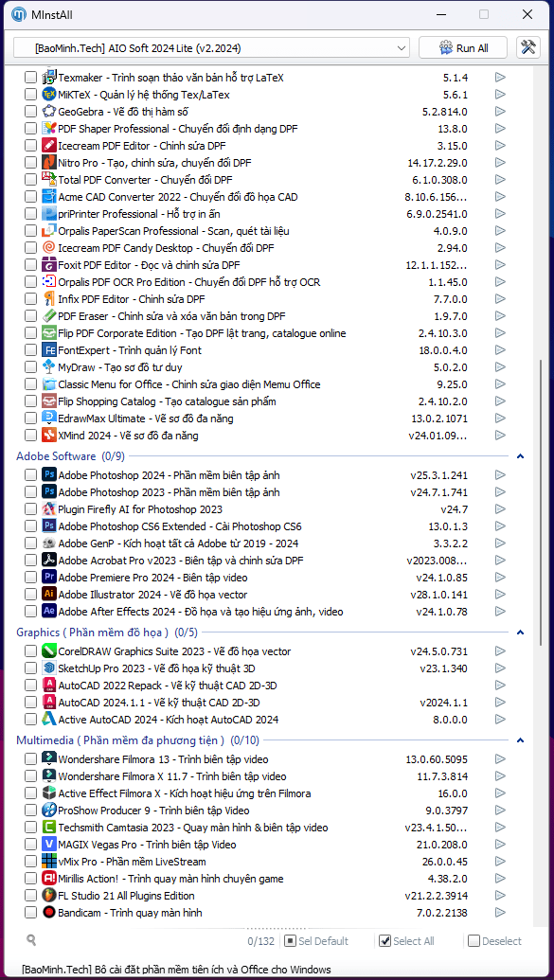
Task: Click the Bandicam red record icon
Action: point(49,913)
